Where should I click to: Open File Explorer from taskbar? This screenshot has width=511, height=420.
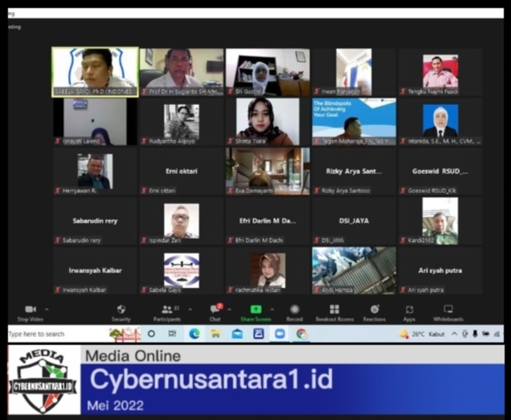215,333
